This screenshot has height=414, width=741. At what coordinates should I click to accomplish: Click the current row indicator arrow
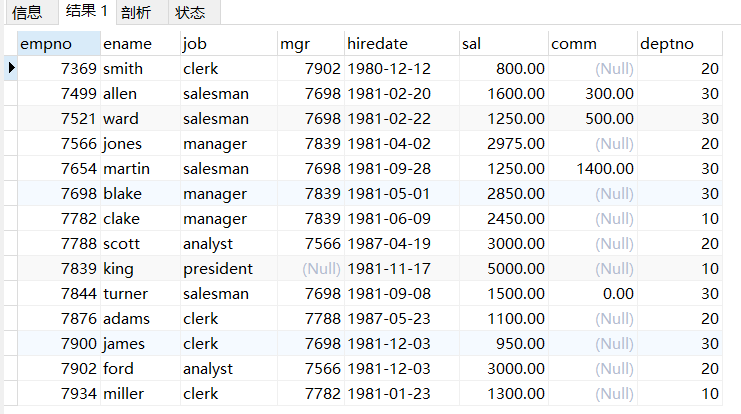point(11,68)
